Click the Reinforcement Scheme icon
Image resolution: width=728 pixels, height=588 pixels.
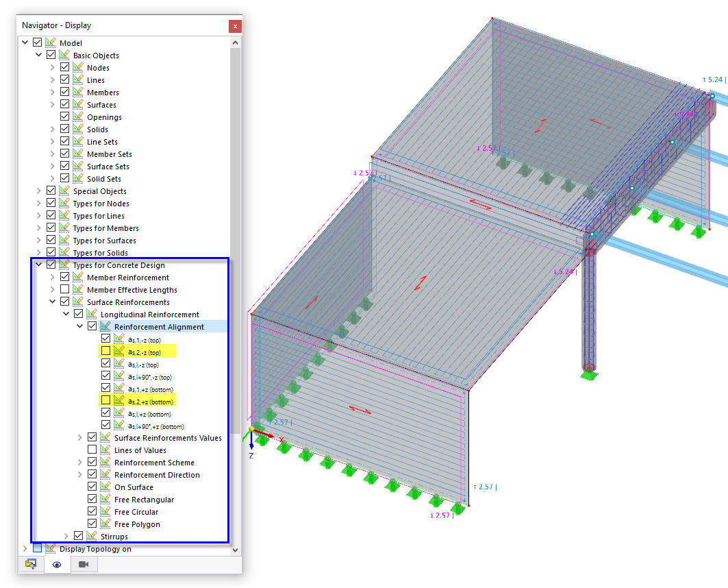click(105, 462)
